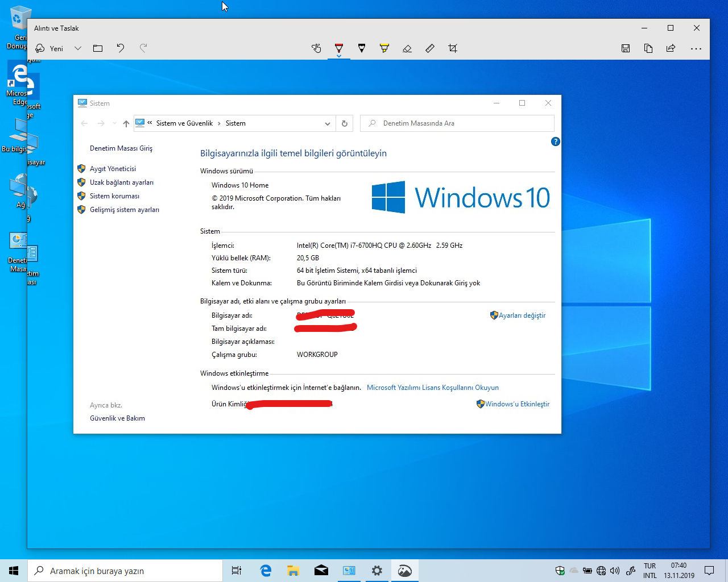728x582 pixels.
Task: Switch to the System control panel taskbar window
Action: point(349,571)
